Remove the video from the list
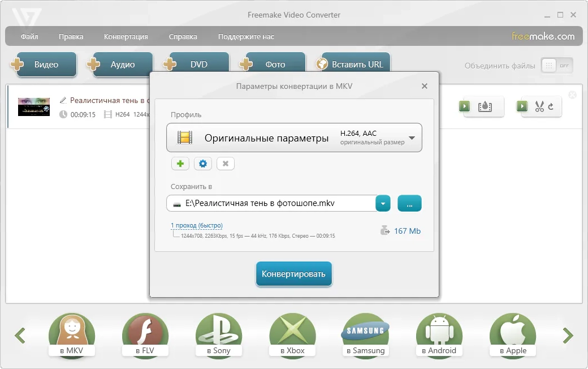This screenshot has height=369, width=588. click(572, 95)
